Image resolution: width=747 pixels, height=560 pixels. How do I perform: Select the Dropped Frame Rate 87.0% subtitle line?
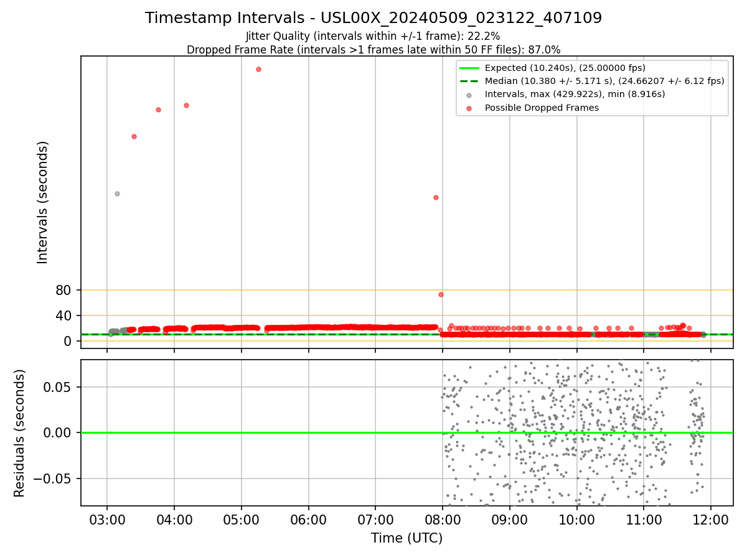pyautogui.click(x=374, y=50)
